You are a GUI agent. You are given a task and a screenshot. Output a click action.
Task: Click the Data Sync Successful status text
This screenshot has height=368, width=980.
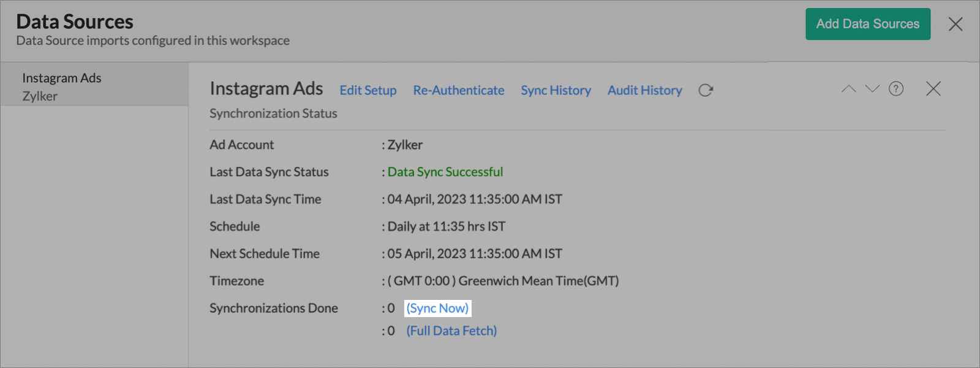pos(445,172)
